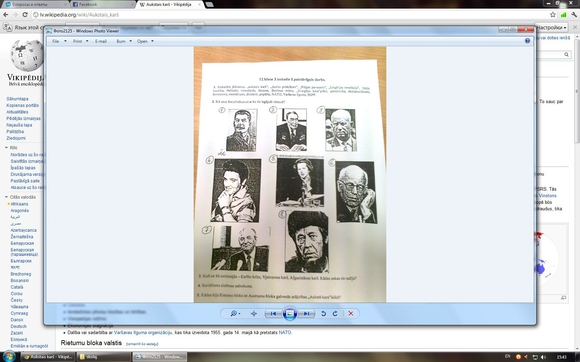Reload the Wikipedia page

(x=25, y=15)
